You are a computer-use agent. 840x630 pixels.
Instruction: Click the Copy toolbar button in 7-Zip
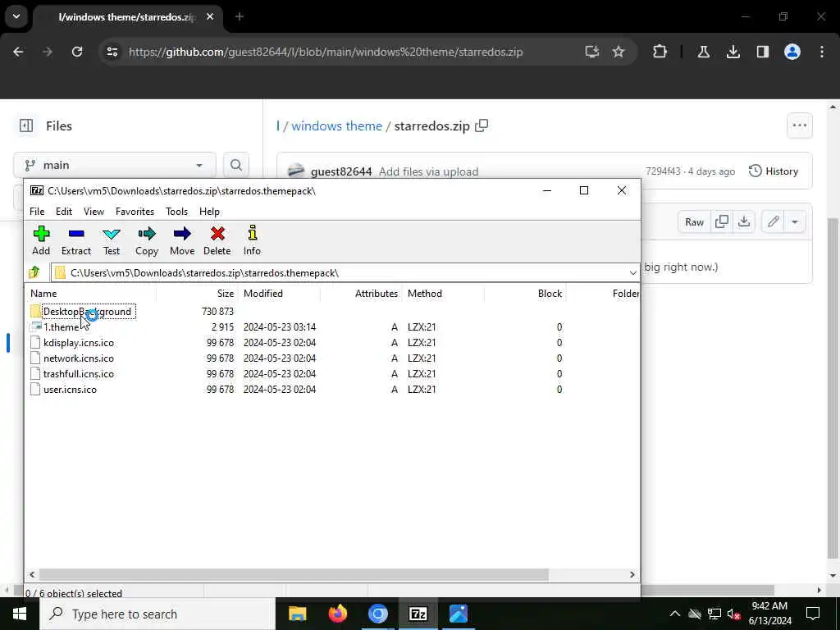tap(146, 240)
